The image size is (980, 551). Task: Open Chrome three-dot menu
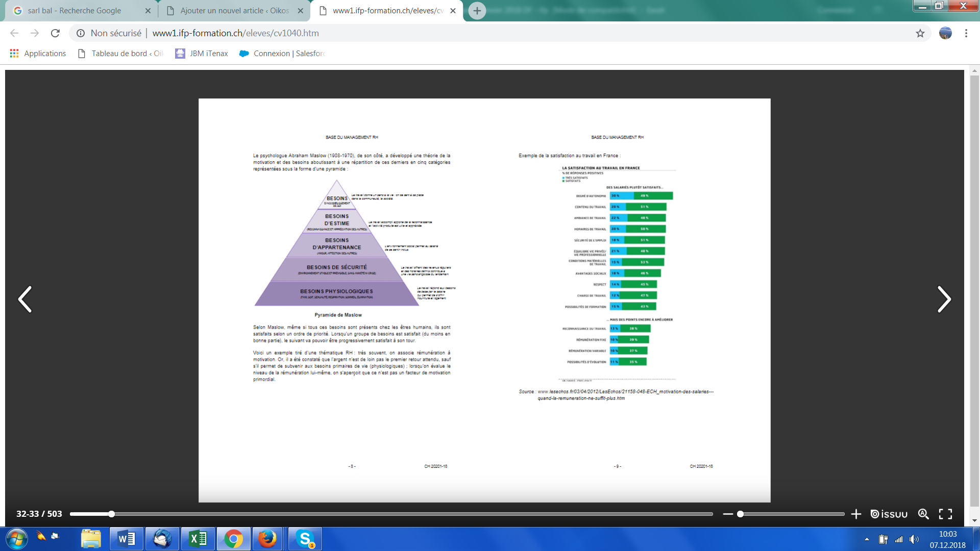pyautogui.click(x=966, y=33)
